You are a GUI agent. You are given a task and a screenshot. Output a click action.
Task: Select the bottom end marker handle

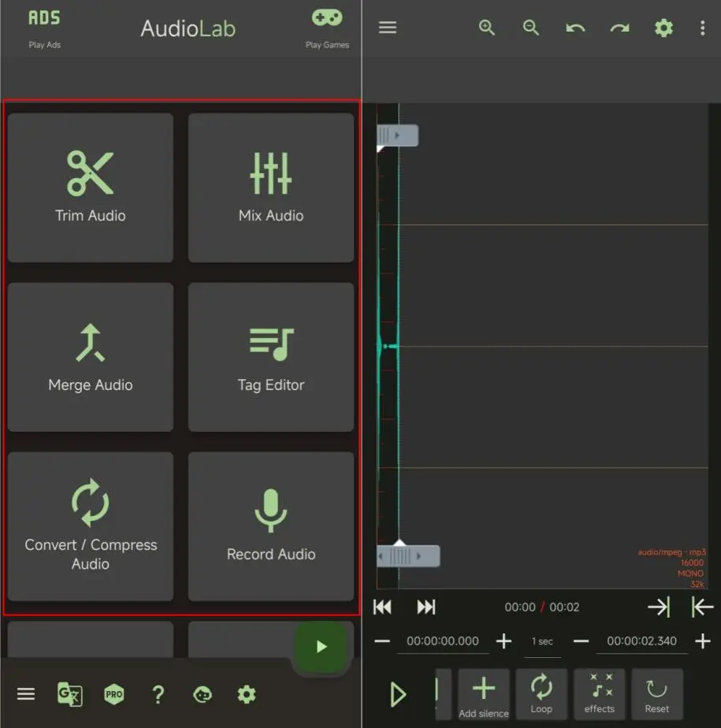(x=408, y=555)
